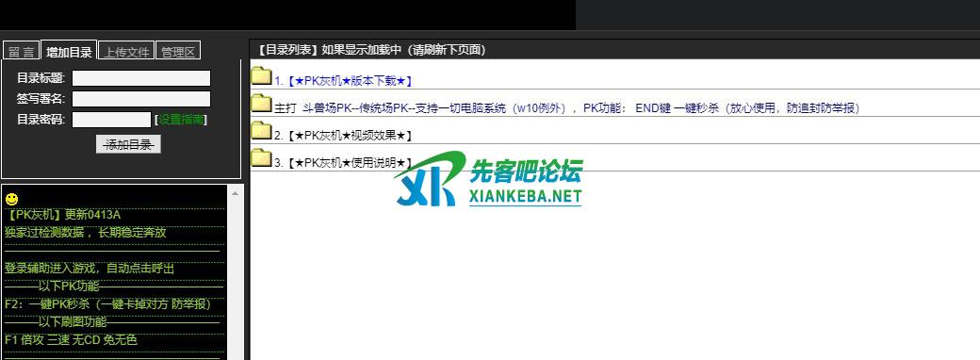
Task: Open the 3.【★PK灰机★使用说明★】 directory
Action: pyautogui.click(x=343, y=162)
